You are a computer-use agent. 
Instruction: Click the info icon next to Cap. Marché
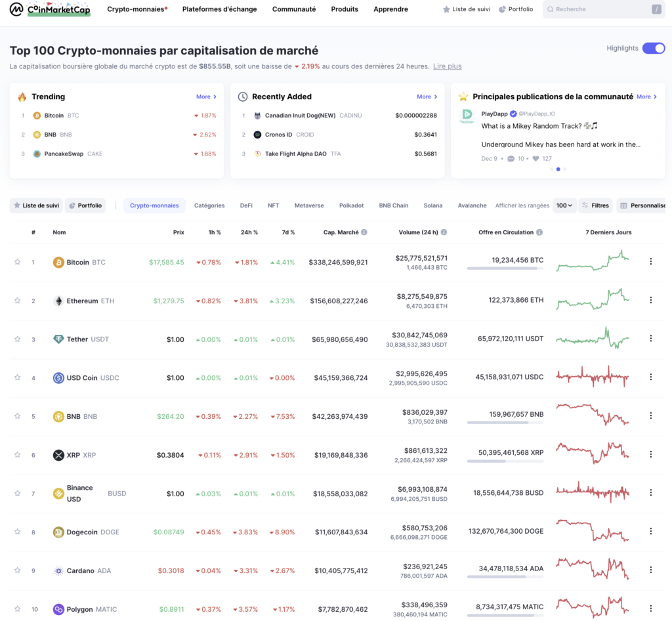pos(364,232)
